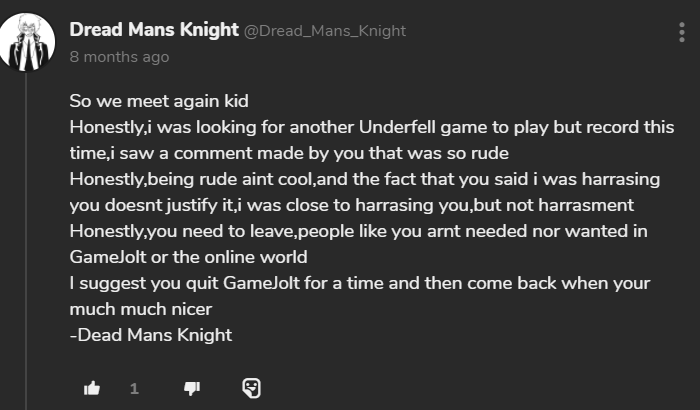Open the three-dot comment options menu
This screenshot has height=410, width=700.
(682, 32)
